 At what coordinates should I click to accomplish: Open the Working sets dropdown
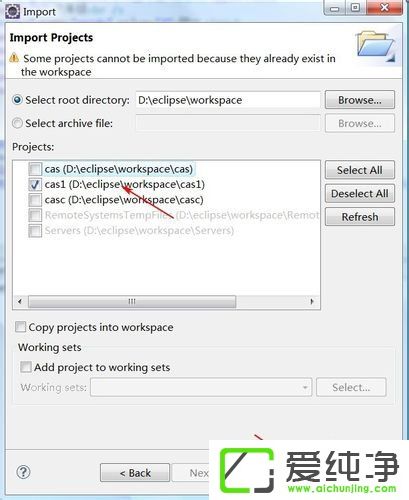tap(201, 387)
